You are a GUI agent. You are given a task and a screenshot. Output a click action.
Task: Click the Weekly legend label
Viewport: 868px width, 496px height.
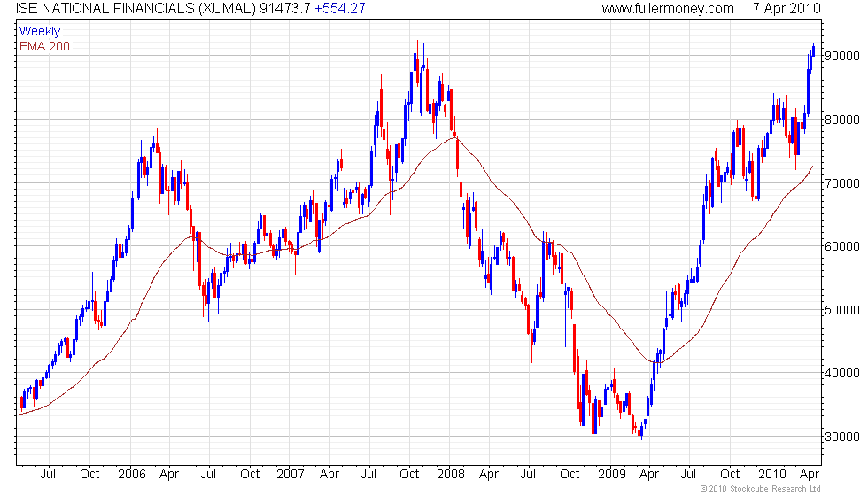(39, 31)
